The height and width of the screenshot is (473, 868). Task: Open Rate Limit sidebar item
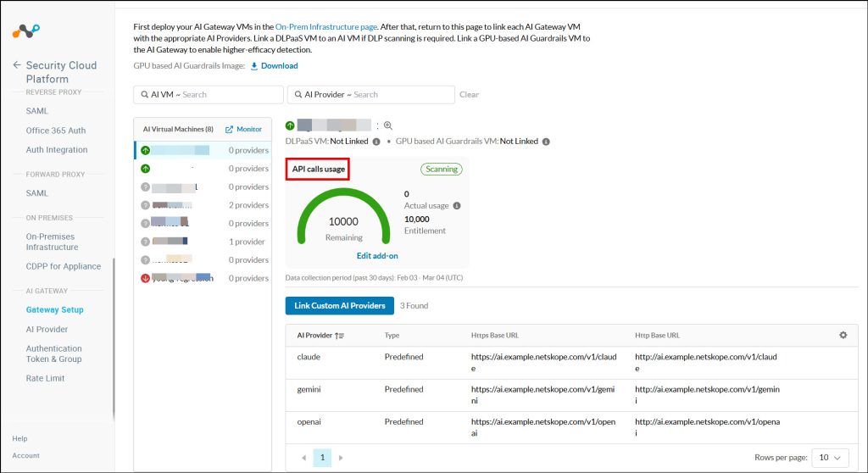coord(46,378)
